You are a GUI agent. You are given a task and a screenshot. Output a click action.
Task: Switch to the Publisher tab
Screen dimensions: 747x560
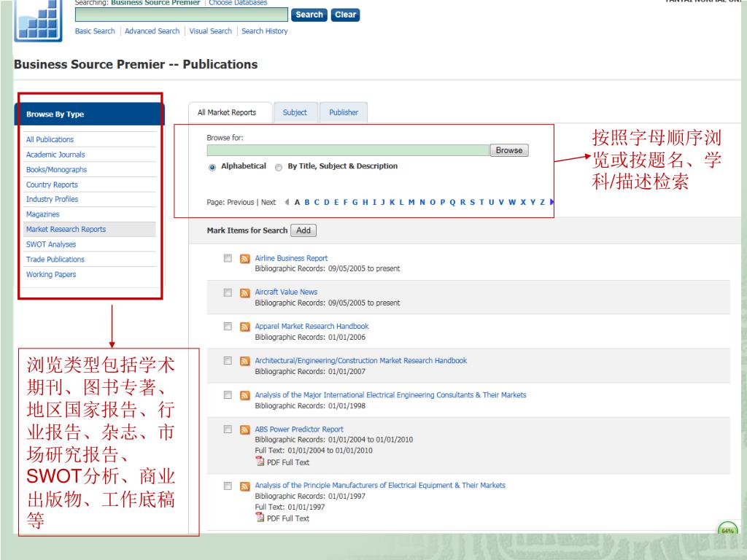click(344, 113)
